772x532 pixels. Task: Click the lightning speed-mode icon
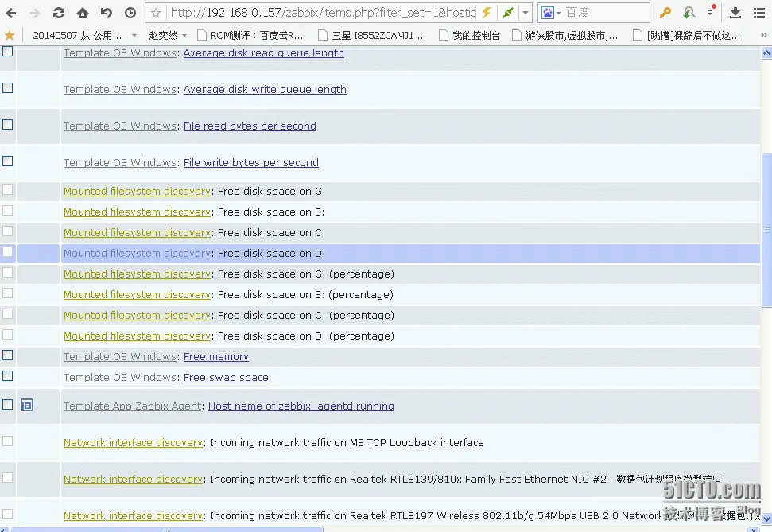tap(487, 13)
